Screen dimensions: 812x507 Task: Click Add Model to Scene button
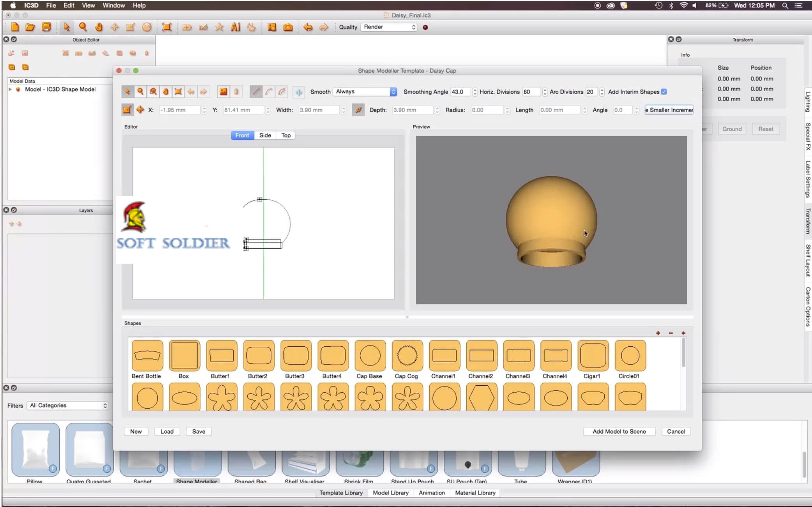[619, 431]
